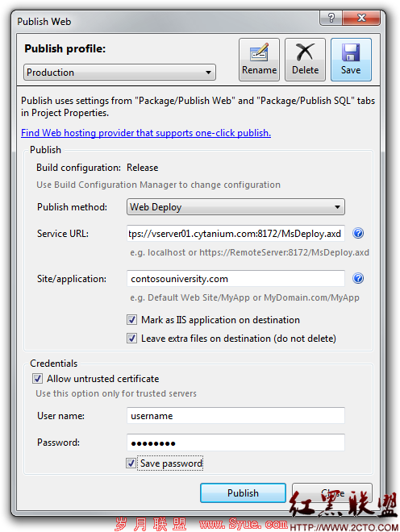
Task: Click the Build configuration Release value
Action: point(142,168)
